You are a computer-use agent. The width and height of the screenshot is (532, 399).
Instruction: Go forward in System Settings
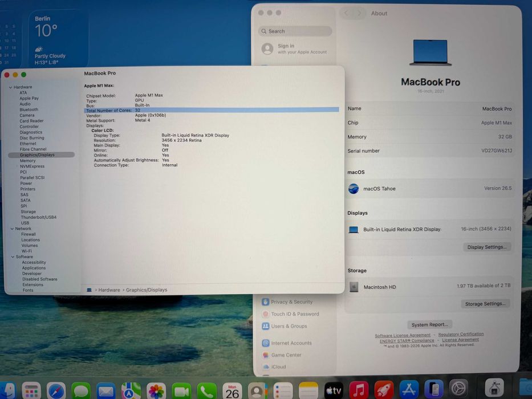(x=359, y=13)
